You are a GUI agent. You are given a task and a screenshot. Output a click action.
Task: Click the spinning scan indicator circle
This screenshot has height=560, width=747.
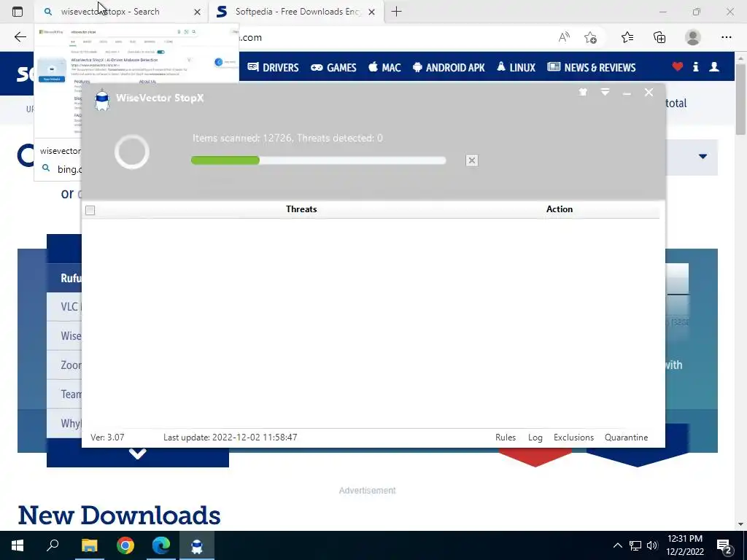tap(132, 152)
